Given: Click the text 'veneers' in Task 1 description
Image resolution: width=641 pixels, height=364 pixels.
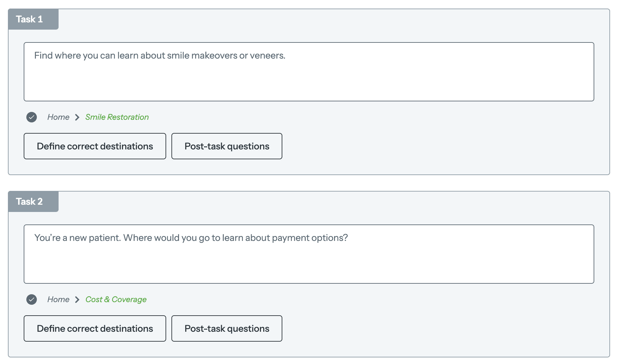Looking at the screenshot, I should [x=267, y=56].
